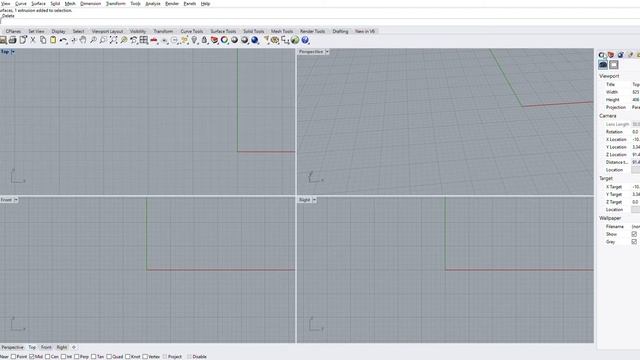Image resolution: width=640 pixels, height=360 pixels.
Task: Click the Options gear icon
Action: click(275, 40)
